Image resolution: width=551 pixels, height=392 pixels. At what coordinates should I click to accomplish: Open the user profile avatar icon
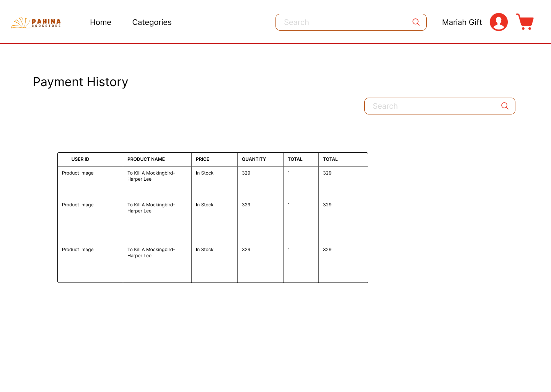(499, 22)
